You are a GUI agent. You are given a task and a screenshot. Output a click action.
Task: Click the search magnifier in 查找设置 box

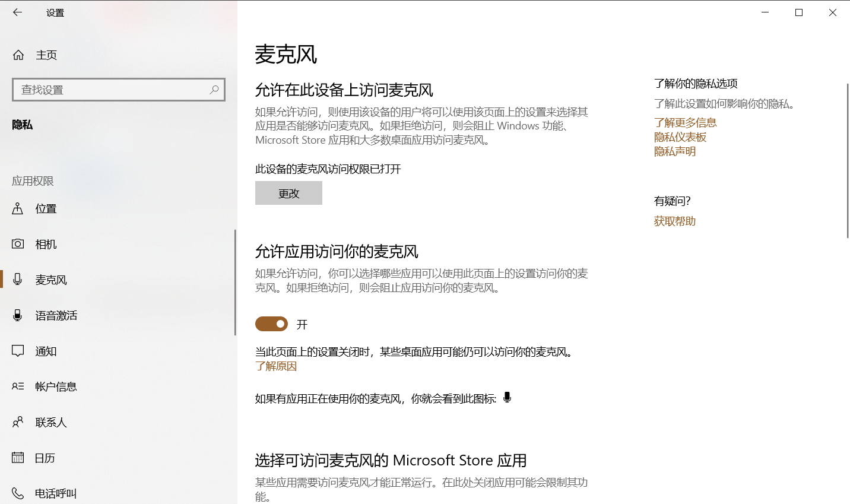(x=214, y=89)
